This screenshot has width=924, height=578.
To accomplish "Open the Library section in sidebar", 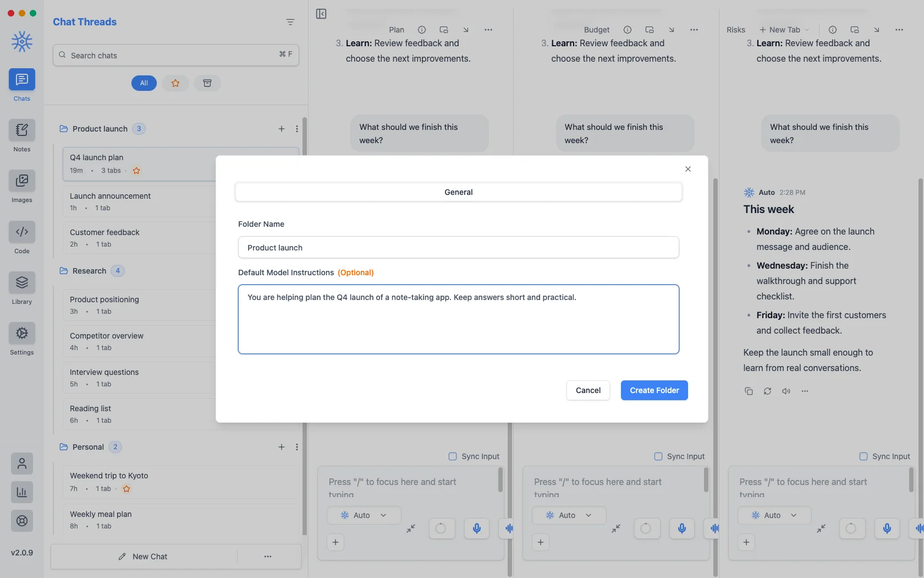I will (22, 283).
